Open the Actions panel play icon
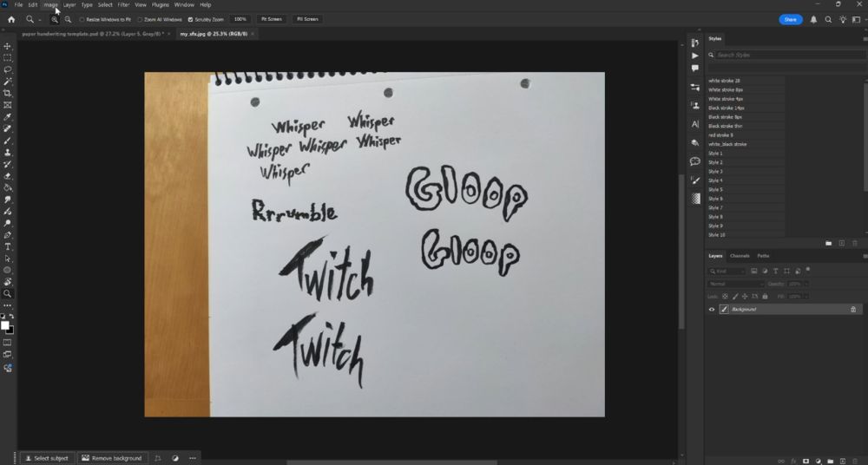Image resolution: width=868 pixels, height=465 pixels. (x=695, y=56)
